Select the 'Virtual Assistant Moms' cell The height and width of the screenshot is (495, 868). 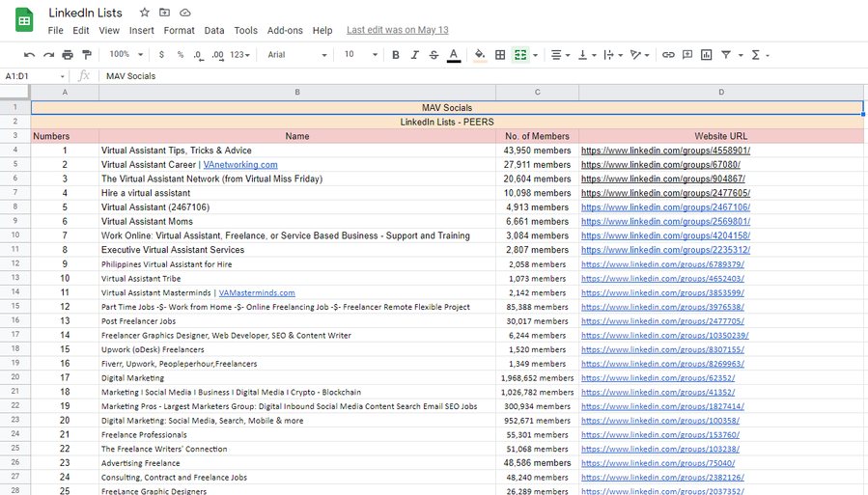pyautogui.click(x=297, y=222)
